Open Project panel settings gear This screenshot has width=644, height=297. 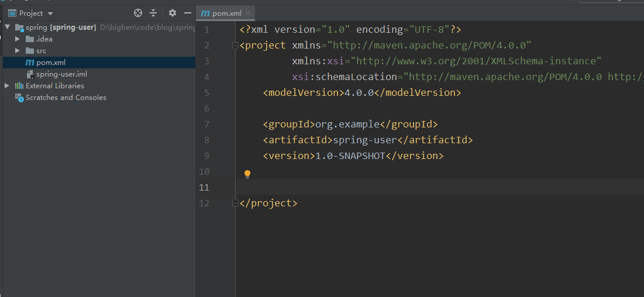point(173,13)
